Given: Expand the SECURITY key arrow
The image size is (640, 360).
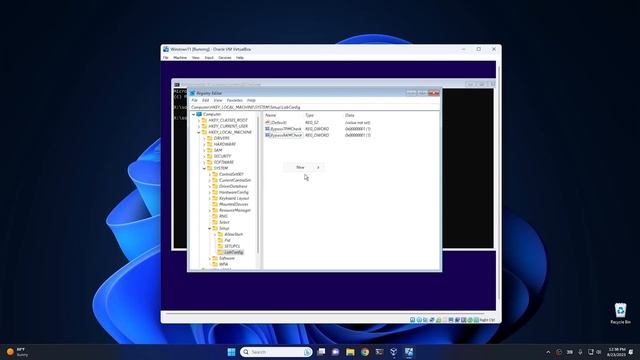Looking at the screenshot, I should coord(204,156).
